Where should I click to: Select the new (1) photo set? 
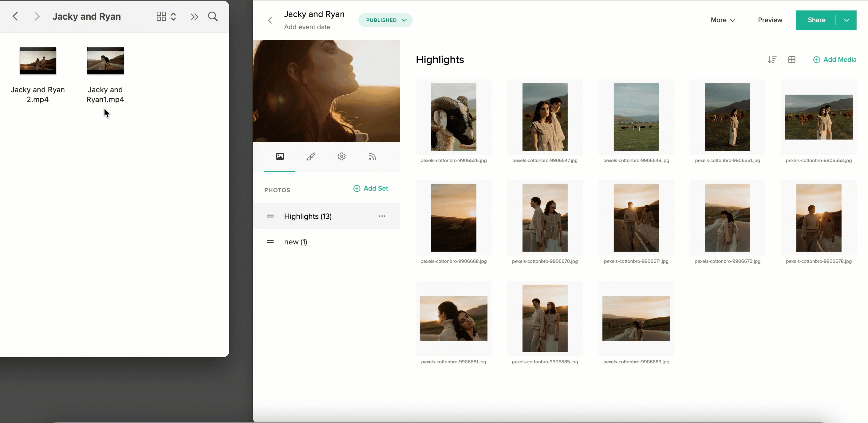coord(295,241)
